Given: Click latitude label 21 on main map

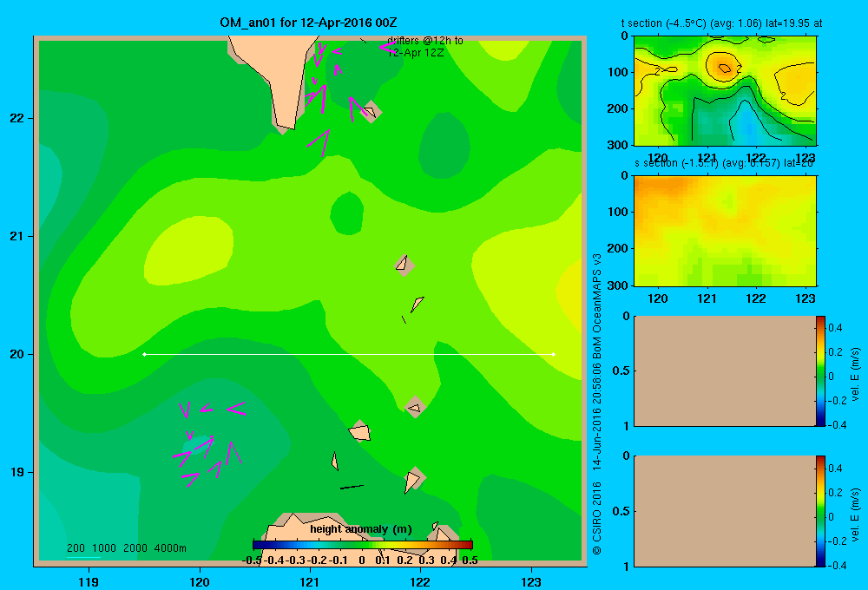Looking at the screenshot, I should coord(17,236).
